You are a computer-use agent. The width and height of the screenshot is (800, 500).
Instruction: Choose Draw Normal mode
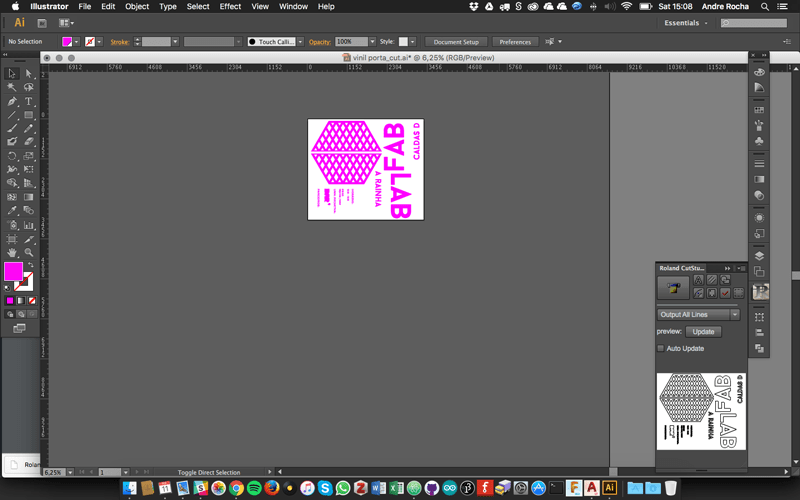[x=10, y=314]
